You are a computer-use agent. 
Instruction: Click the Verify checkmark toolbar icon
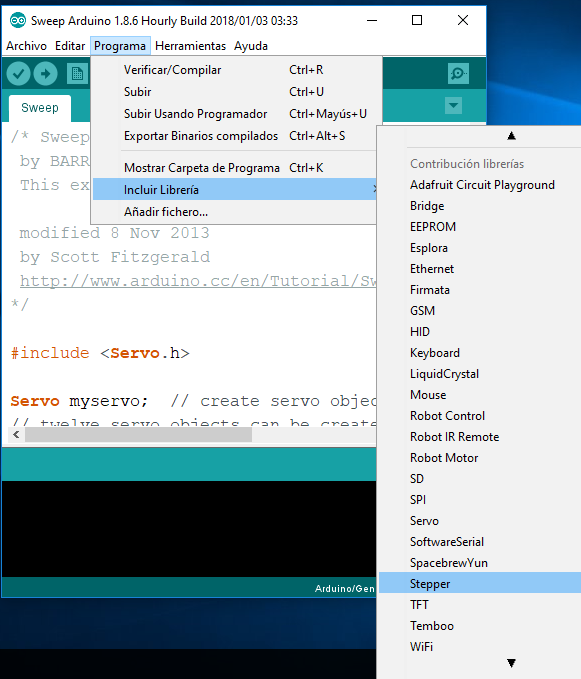click(18, 74)
